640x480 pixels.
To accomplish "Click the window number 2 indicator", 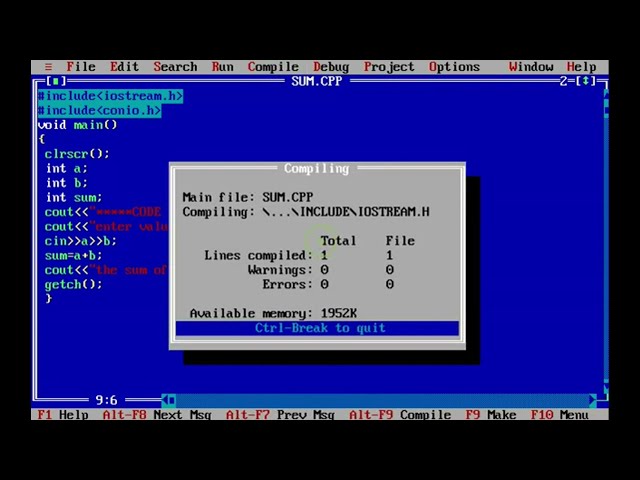I will click(564, 81).
